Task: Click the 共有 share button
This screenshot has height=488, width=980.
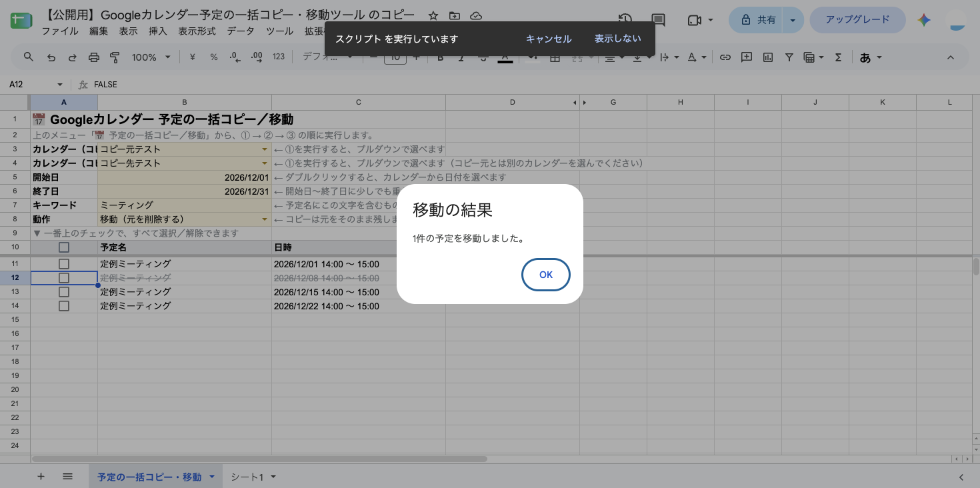Action: click(x=757, y=20)
